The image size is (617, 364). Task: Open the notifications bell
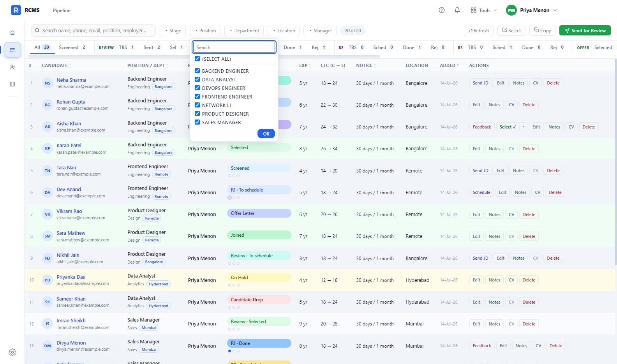[457, 10]
